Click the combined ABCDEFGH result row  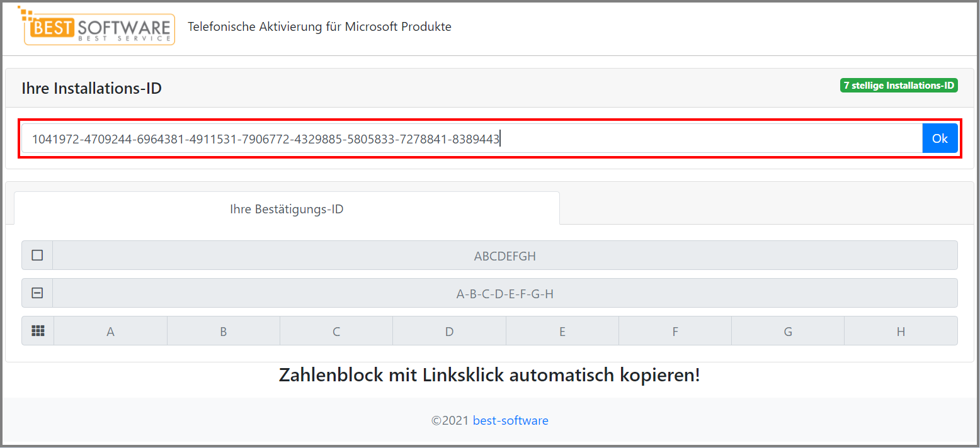pyautogui.click(x=504, y=255)
